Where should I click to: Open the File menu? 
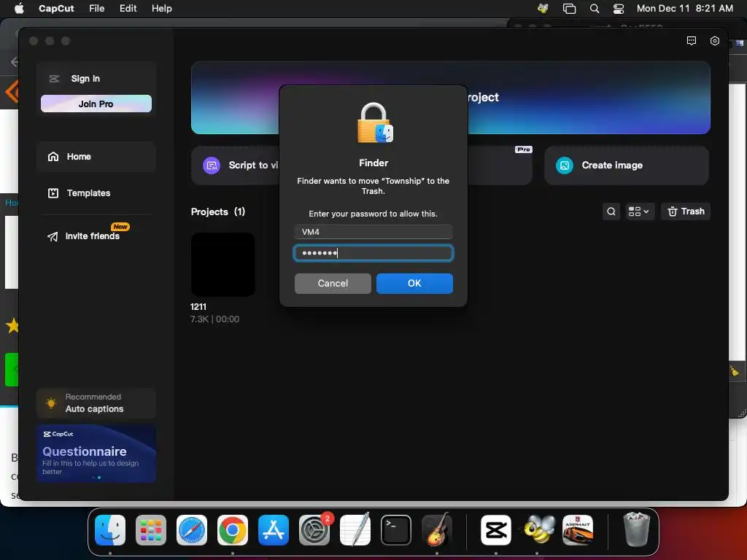(x=97, y=8)
